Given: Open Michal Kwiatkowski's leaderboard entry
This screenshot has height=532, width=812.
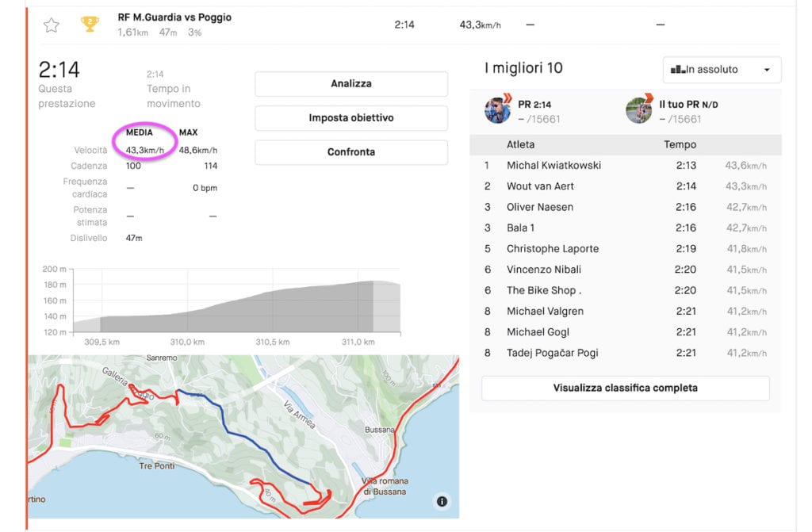Looking at the screenshot, I should point(553,166).
